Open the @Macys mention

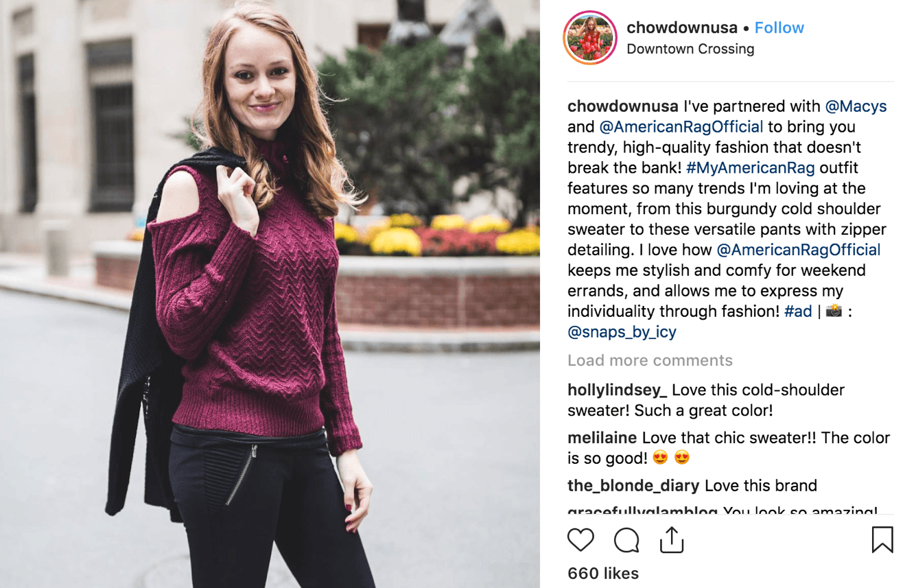(x=856, y=106)
